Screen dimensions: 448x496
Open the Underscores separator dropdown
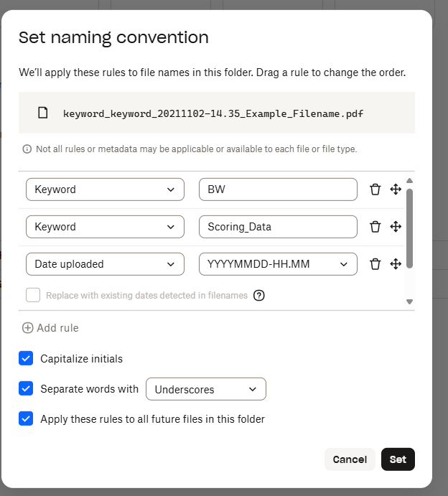[205, 389]
